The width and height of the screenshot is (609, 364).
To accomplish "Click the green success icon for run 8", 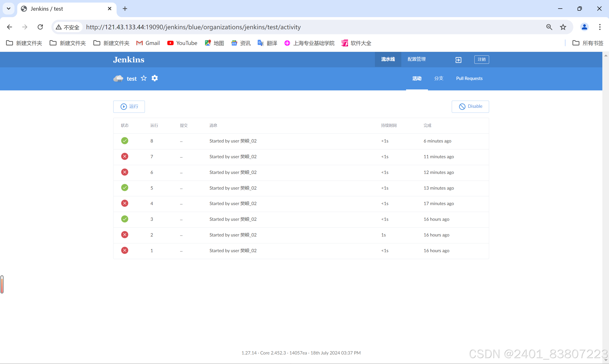I will point(125,141).
